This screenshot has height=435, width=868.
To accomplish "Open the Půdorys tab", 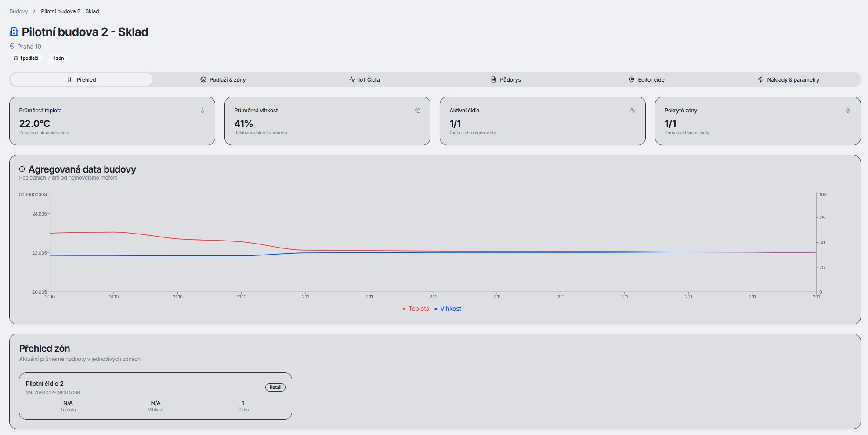I will [506, 79].
